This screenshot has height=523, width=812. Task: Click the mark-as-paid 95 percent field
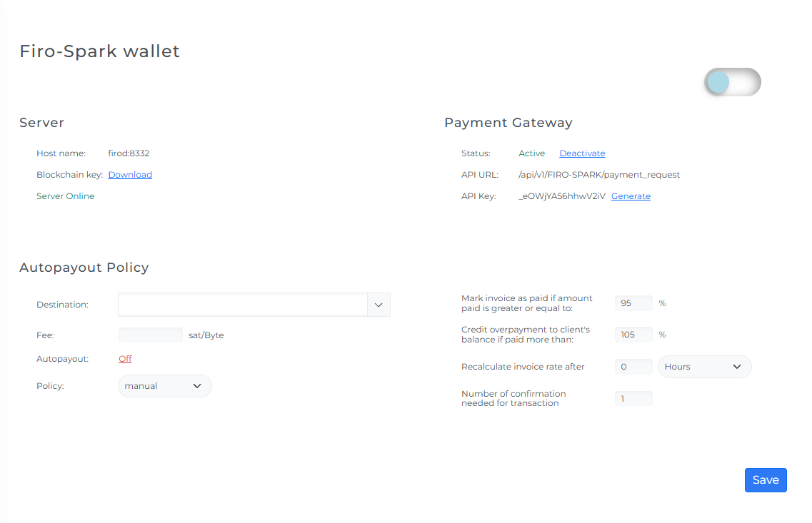pos(633,303)
